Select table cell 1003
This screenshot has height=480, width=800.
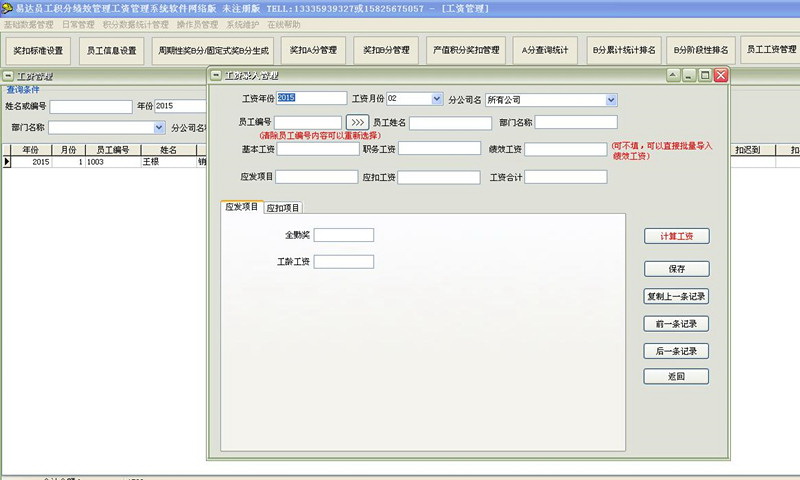tap(113, 162)
